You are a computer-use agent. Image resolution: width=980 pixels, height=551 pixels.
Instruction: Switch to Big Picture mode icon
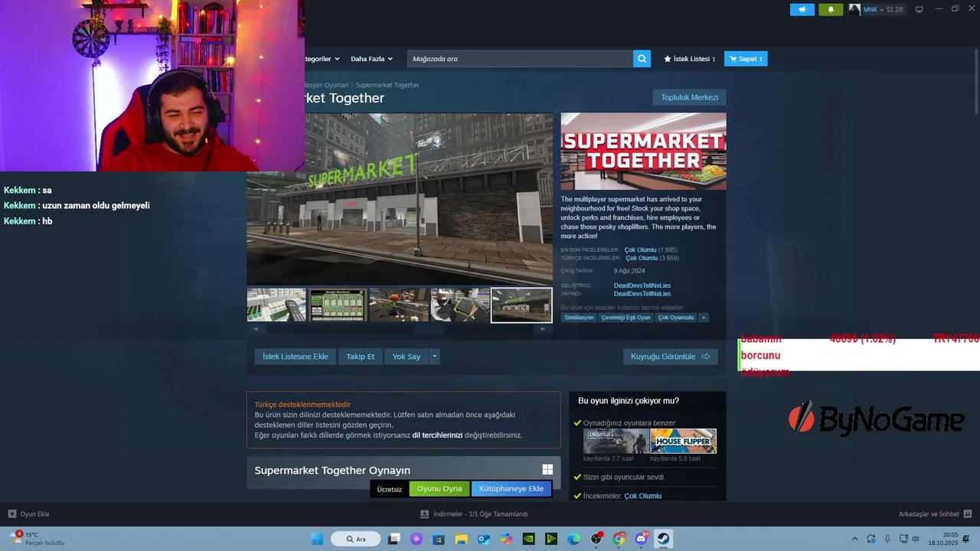click(x=920, y=9)
